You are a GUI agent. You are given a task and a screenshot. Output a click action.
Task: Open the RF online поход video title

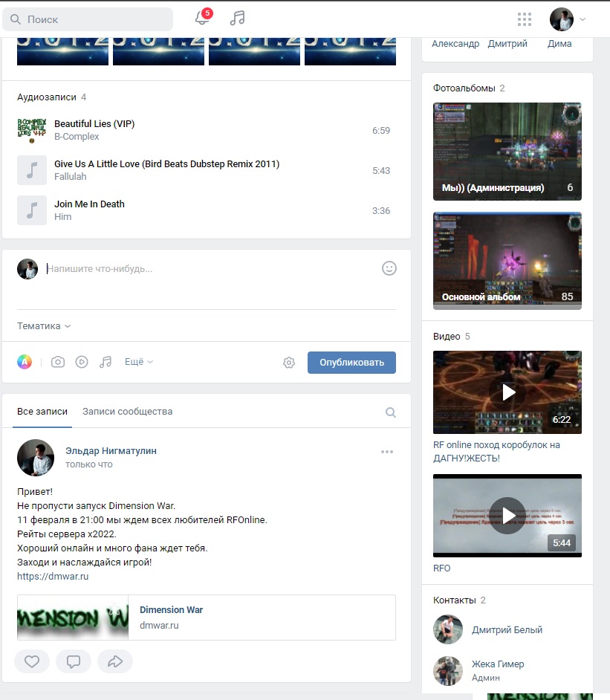496,451
